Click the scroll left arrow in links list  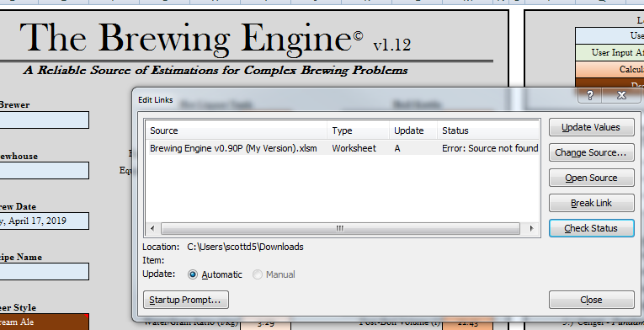(x=152, y=228)
